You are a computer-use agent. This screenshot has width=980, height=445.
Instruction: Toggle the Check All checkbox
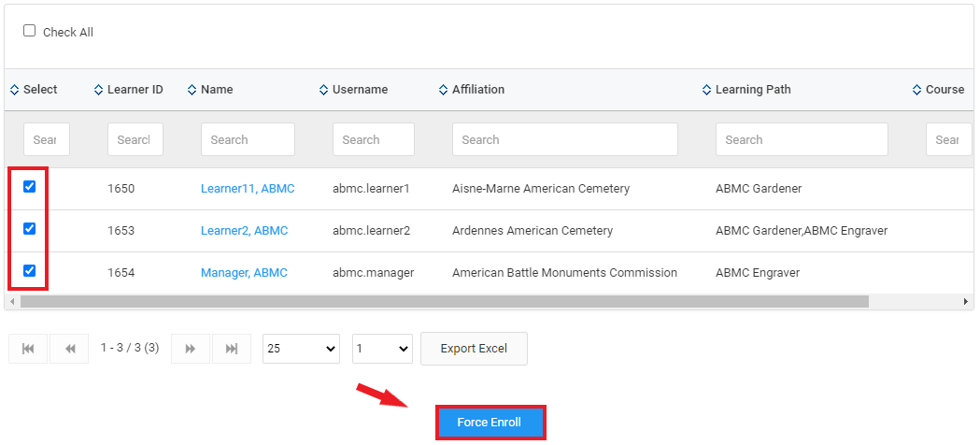click(30, 31)
